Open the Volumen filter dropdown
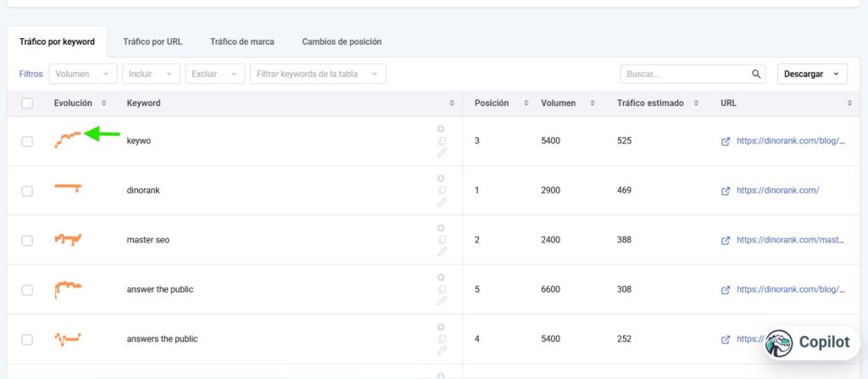This screenshot has height=379, width=868. (x=83, y=74)
